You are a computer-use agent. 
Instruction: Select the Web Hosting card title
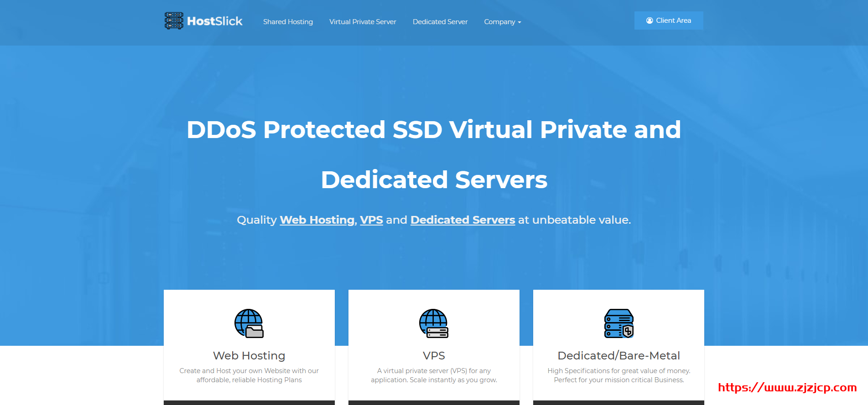(x=249, y=355)
